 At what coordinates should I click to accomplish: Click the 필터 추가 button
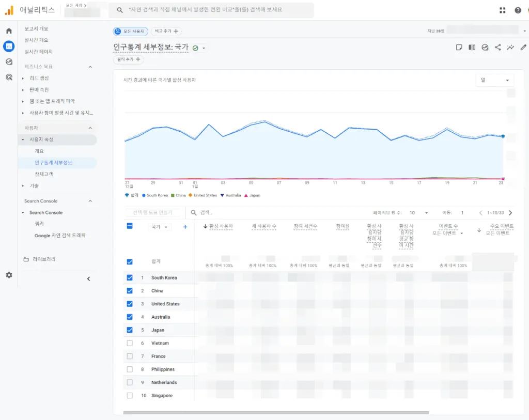[x=128, y=59]
